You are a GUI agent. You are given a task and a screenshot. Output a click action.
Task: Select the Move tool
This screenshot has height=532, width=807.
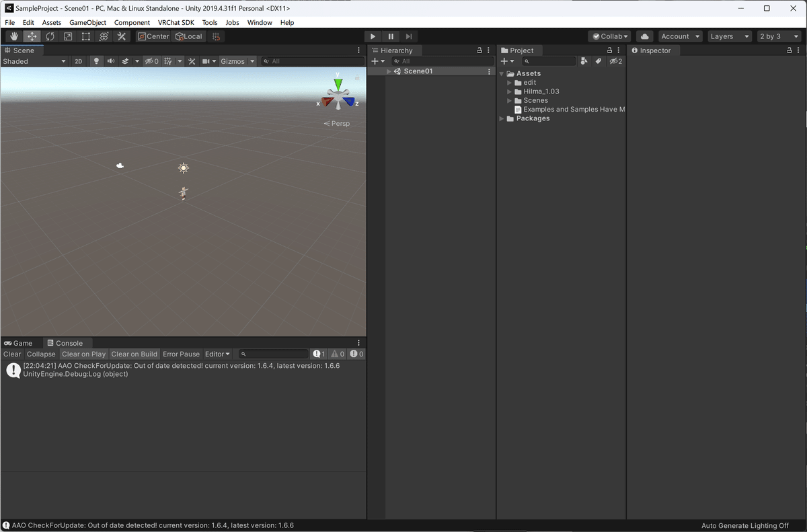pos(32,36)
